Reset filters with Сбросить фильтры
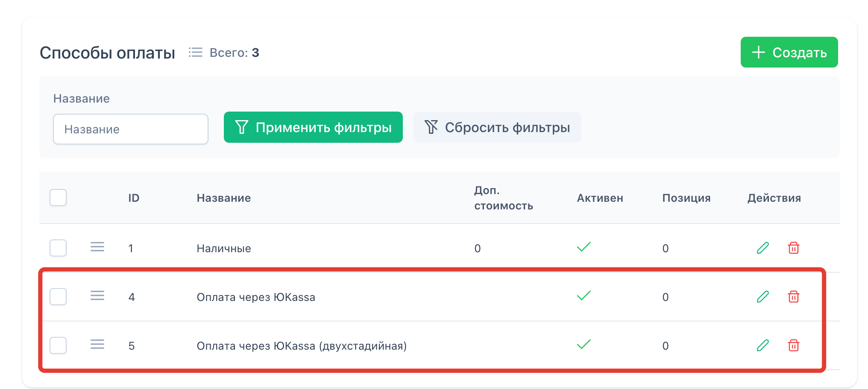 click(x=497, y=127)
